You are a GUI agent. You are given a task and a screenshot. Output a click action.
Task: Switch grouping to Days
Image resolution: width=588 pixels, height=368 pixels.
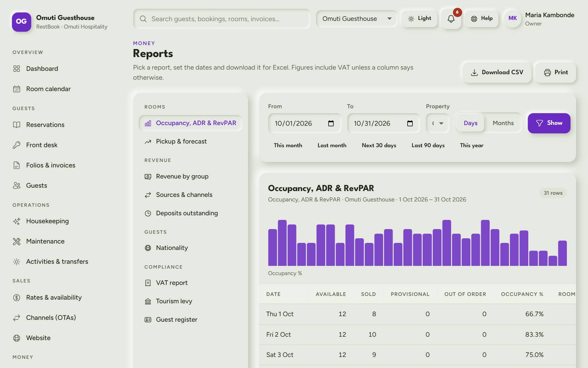tap(470, 123)
